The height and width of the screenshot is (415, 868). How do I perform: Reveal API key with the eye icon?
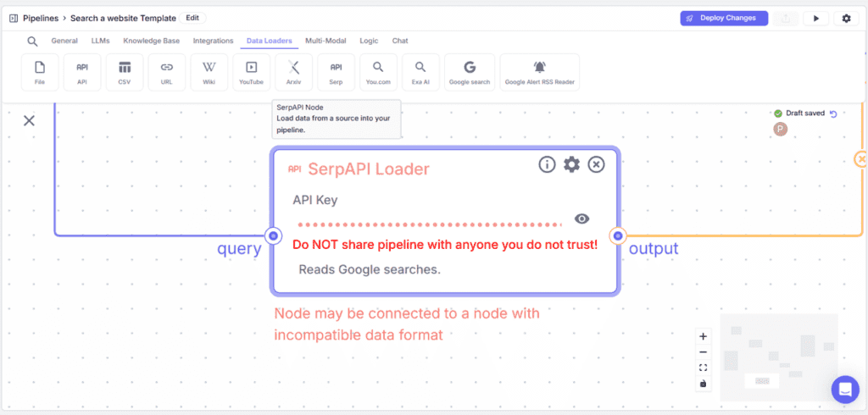click(581, 219)
